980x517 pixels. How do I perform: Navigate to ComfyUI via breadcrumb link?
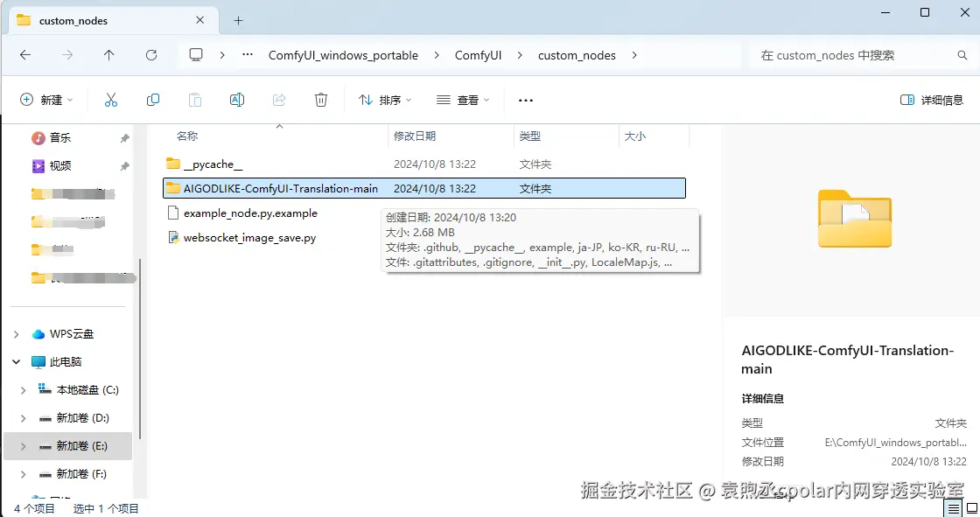(x=478, y=54)
